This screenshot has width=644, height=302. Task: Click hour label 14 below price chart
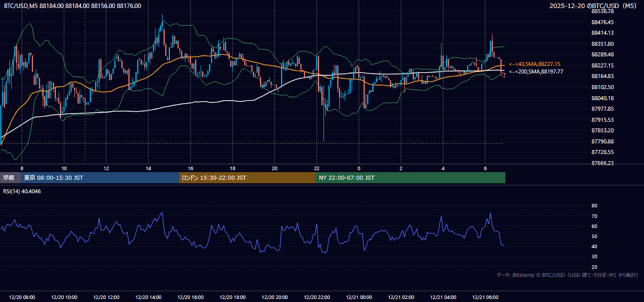coord(148,168)
